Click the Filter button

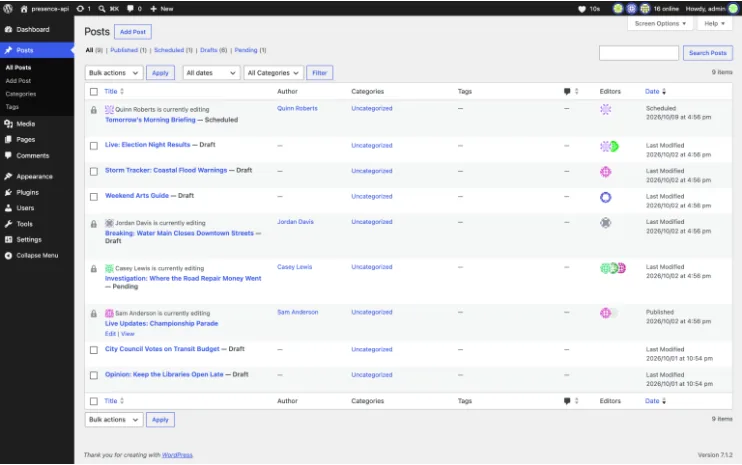(x=319, y=73)
